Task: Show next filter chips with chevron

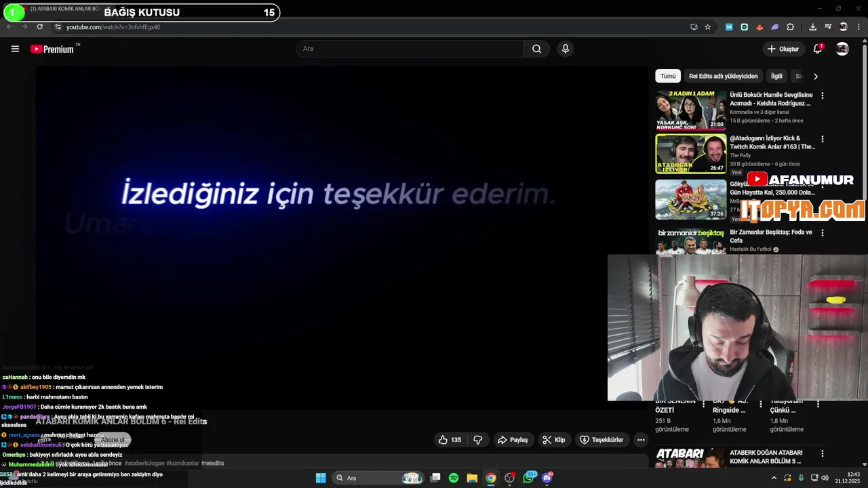Action: 816,77
